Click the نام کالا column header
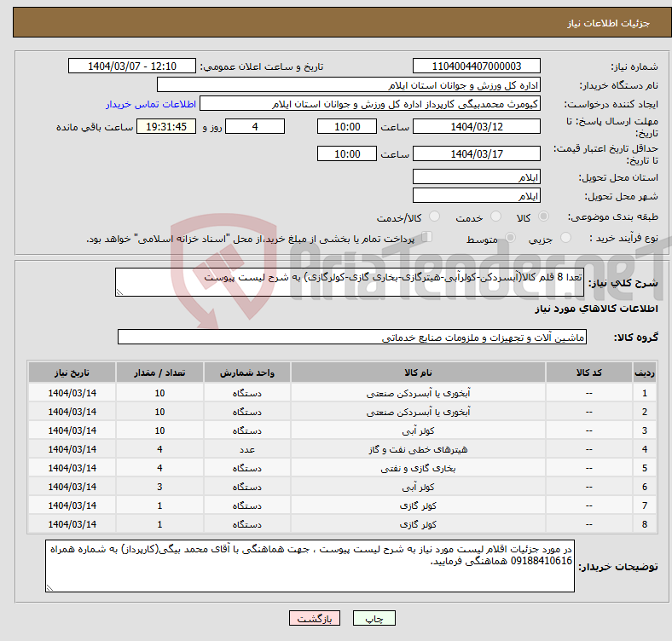Image resolution: width=672 pixels, height=641 pixels. (x=418, y=372)
